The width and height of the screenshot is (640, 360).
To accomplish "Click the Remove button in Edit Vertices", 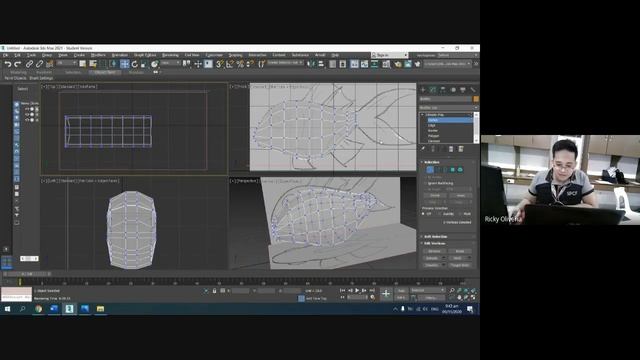I will coord(434,251).
